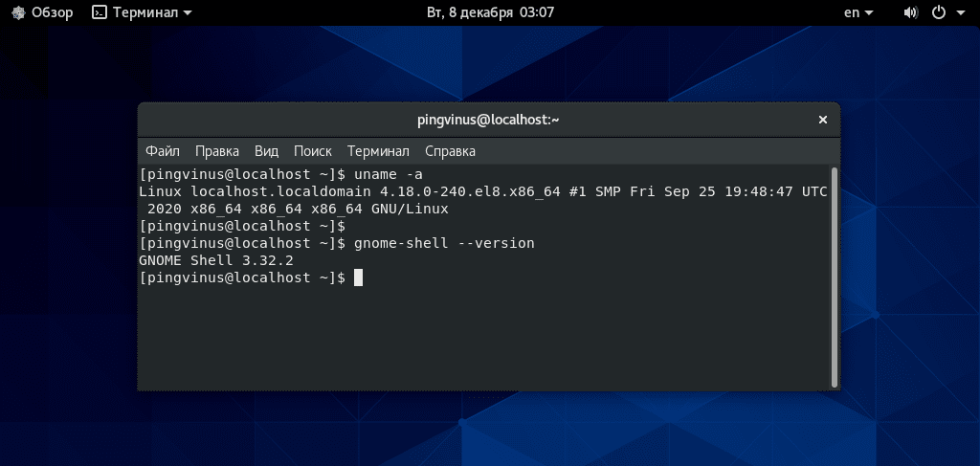Image resolution: width=980 pixels, height=466 pixels.
Task: Open the clock showing Вт, 8 декабря 03:07
Action: pos(490,12)
